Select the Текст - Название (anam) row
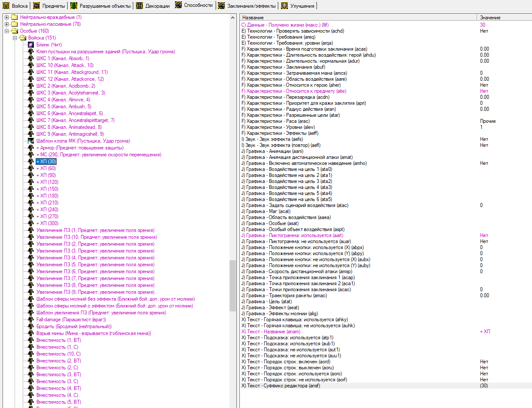Screen dimensions: 532x408 (x=386, y=332)
